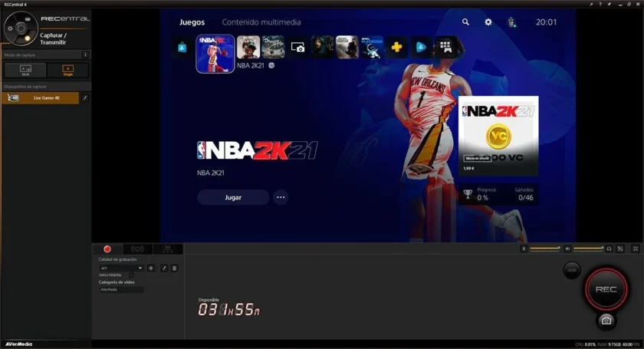Click AVerMedia logo in status bar
The image size is (644, 349).
click(x=19, y=344)
